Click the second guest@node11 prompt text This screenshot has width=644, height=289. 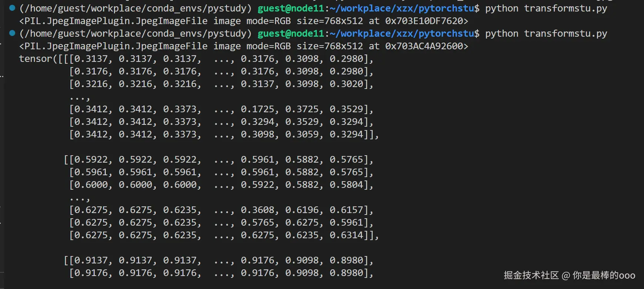click(291, 33)
